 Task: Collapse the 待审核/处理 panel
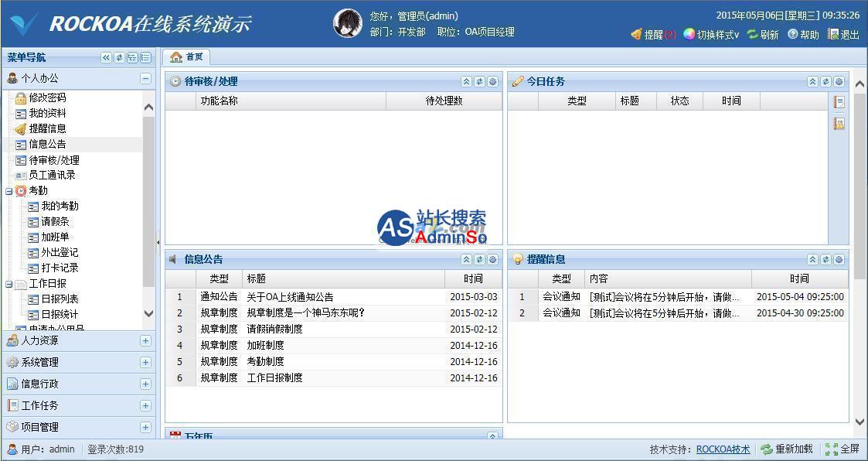coord(466,82)
